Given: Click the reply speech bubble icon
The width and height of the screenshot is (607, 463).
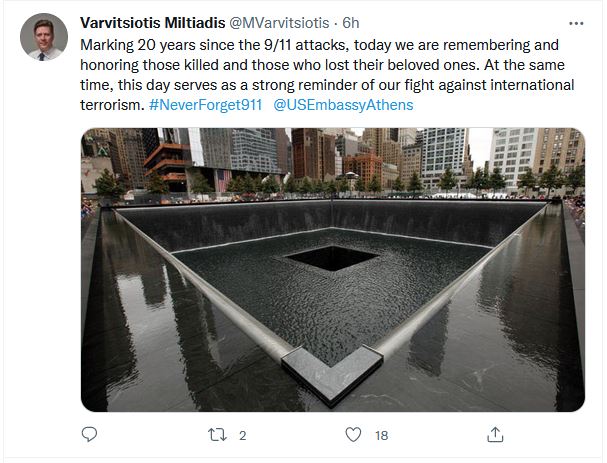Looking at the screenshot, I should pyautogui.click(x=89, y=435).
